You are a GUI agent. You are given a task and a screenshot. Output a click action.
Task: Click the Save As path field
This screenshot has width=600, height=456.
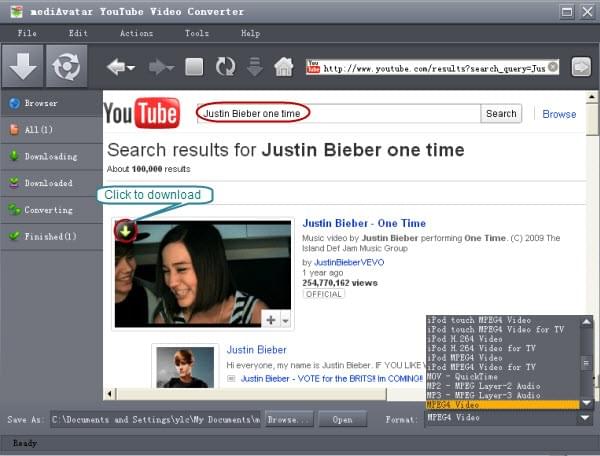(x=156, y=420)
